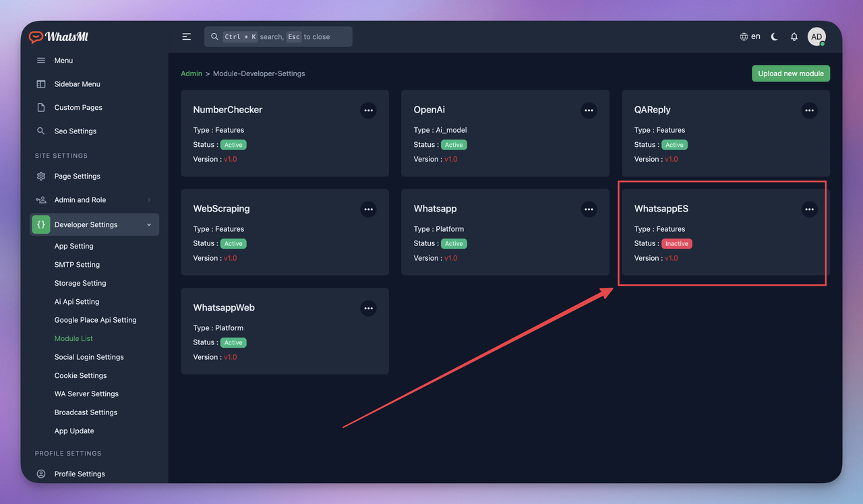Click Upload new module button
Image resolution: width=863 pixels, height=504 pixels.
pos(791,73)
